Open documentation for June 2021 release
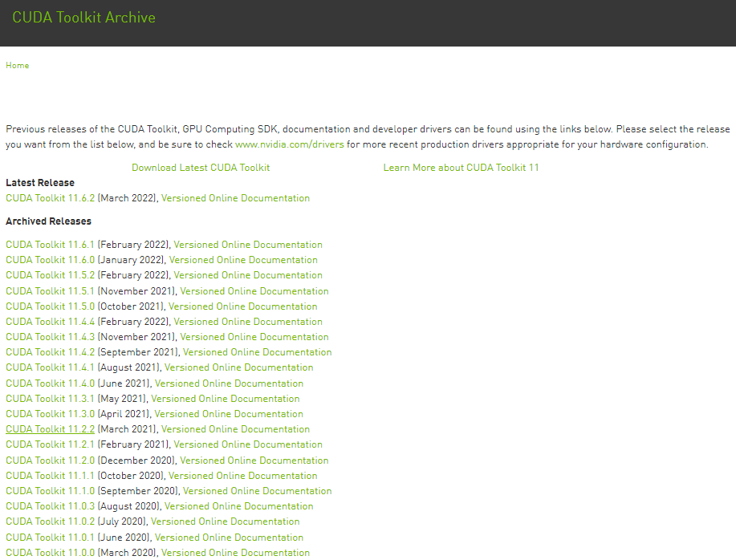This screenshot has width=736, height=560. [x=229, y=383]
